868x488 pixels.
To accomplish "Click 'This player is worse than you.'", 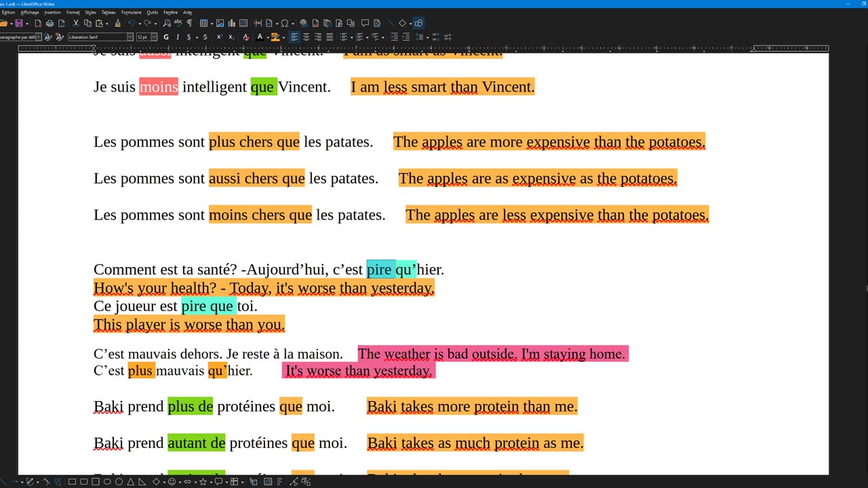I will tap(189, 324).
